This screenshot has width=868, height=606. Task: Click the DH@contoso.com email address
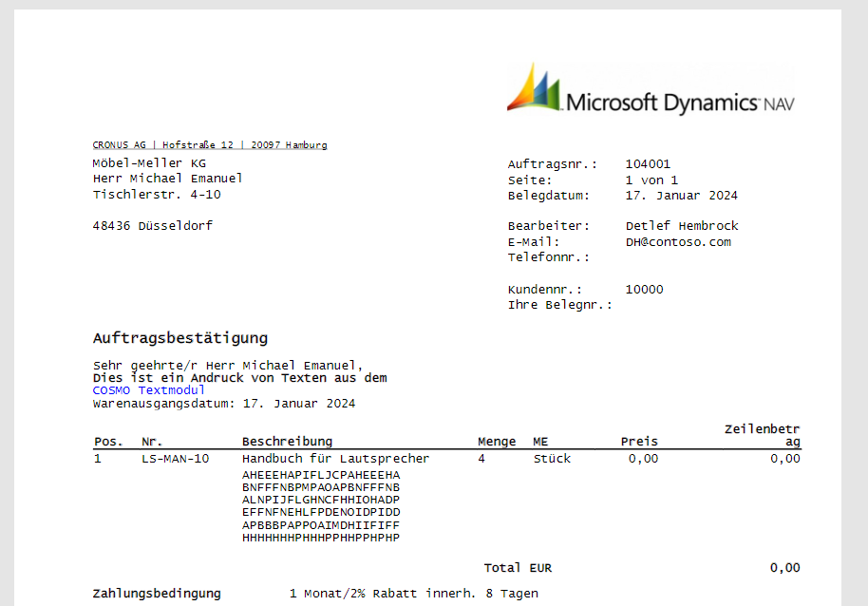[x=678, y=242]
